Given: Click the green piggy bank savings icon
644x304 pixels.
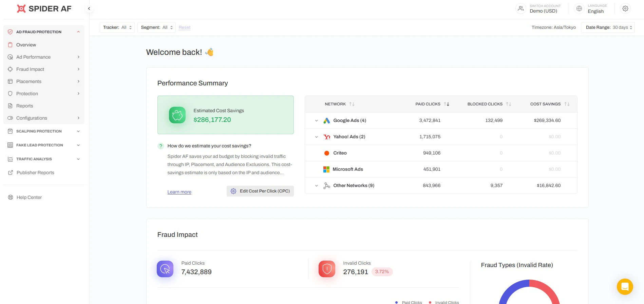Looking at the screenshot, I should click(x=177, y=115).
